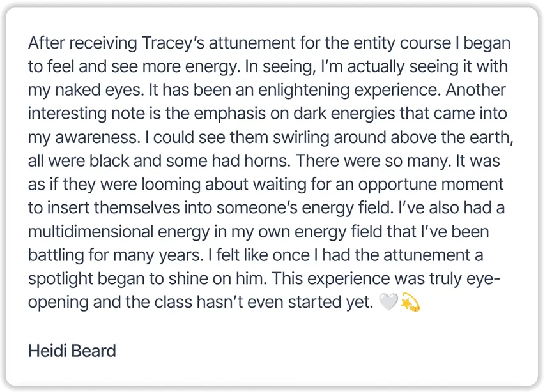
Task: Click the words "naked eyes" in the text
Action: 98,90
